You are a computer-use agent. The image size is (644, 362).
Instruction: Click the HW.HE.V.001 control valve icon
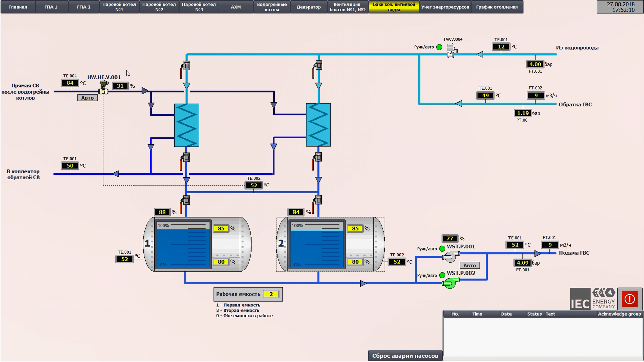[x=104, y=88]
